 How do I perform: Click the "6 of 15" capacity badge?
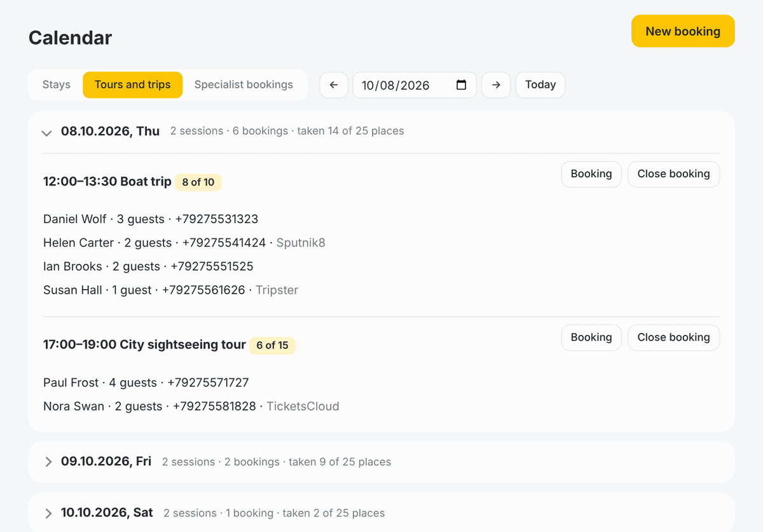[x=272, y=346]
